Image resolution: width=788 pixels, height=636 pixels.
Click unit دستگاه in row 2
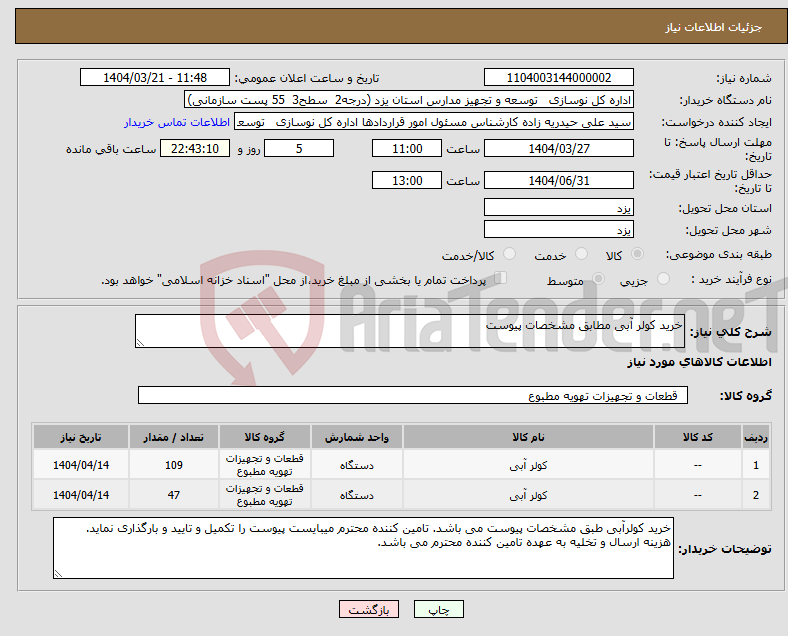(x=356, y=495)
